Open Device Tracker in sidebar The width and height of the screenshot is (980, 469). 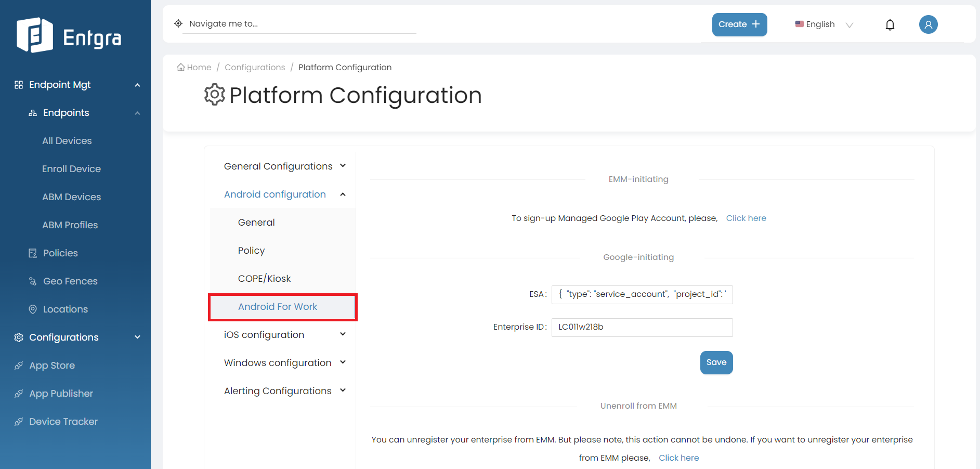[63, 422]
